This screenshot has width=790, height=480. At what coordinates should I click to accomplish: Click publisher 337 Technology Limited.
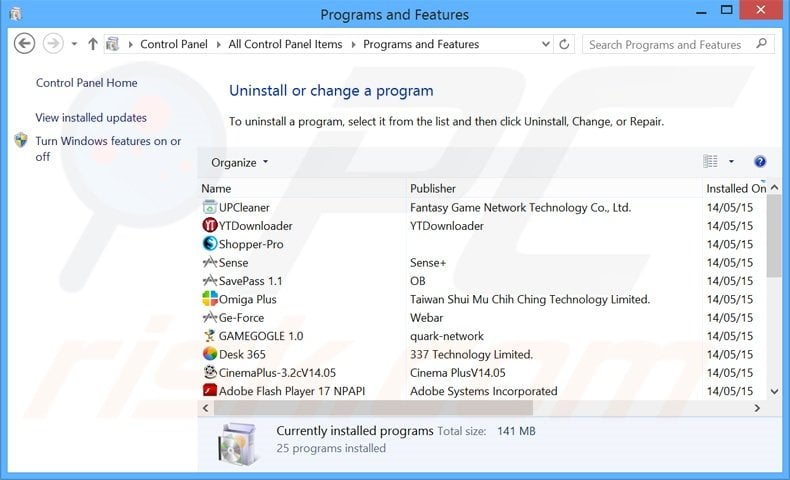click(x=471, y=354)
